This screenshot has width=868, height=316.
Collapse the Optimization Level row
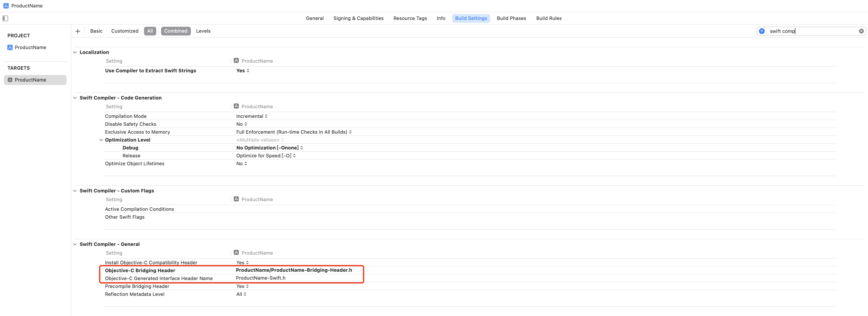[x=101, y=140]
